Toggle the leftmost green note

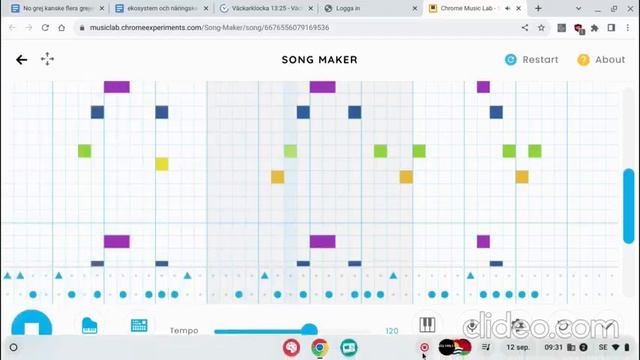pos(84,151)
